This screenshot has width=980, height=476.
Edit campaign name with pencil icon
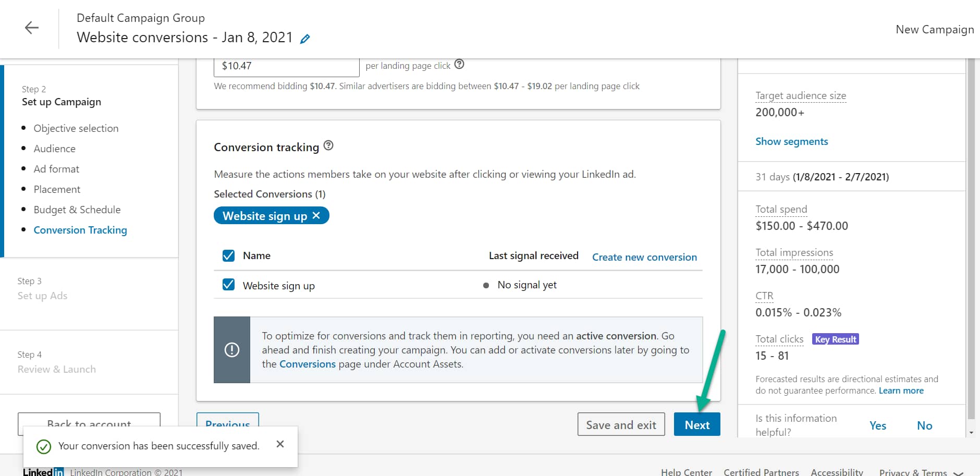[305, 39]
